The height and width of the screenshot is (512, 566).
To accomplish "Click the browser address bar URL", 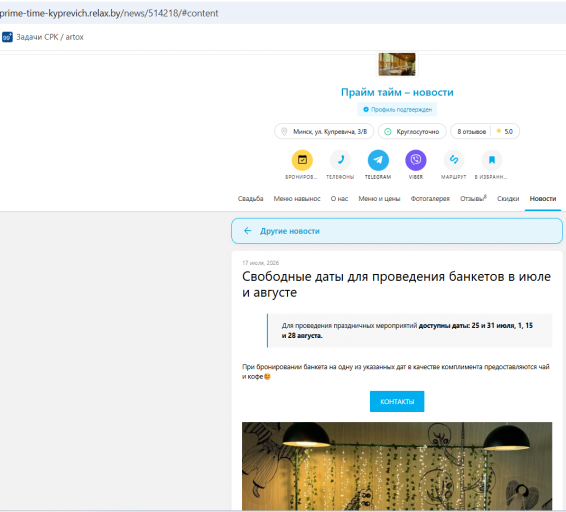I will (x=109, y=13).
